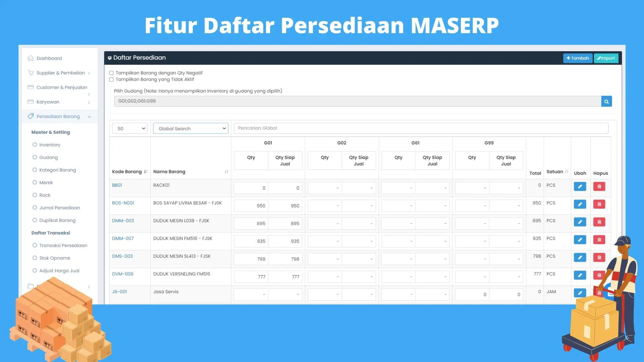Click the warehouse search magnifier button
Image resolution: width=644 pixels, height=362 pixels.
pyautogui.click(x=606, y=101)
